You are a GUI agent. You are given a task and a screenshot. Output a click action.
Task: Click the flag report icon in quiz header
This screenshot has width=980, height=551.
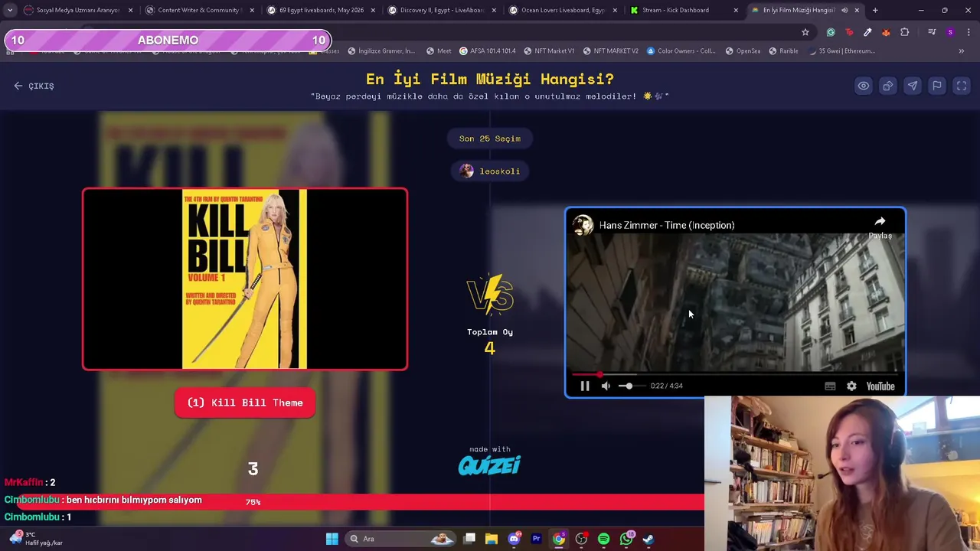(x=937, y=86)
